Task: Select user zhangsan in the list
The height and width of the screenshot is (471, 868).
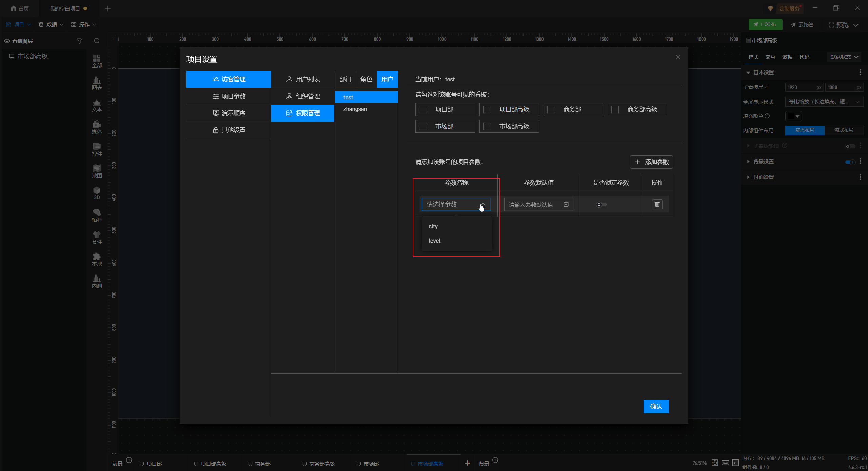Action: (x=355, y=109)
